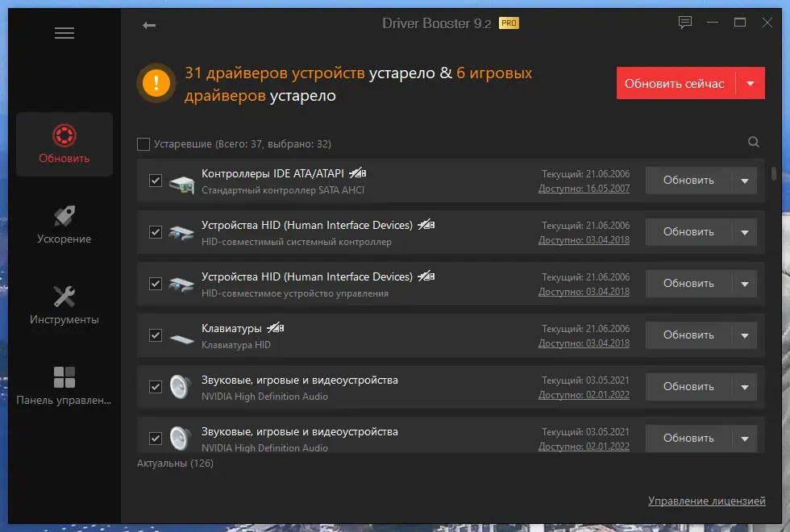Viewport: 790px width, 532px height.
Task: Open the Управление лицензией link
Action: 706,501
